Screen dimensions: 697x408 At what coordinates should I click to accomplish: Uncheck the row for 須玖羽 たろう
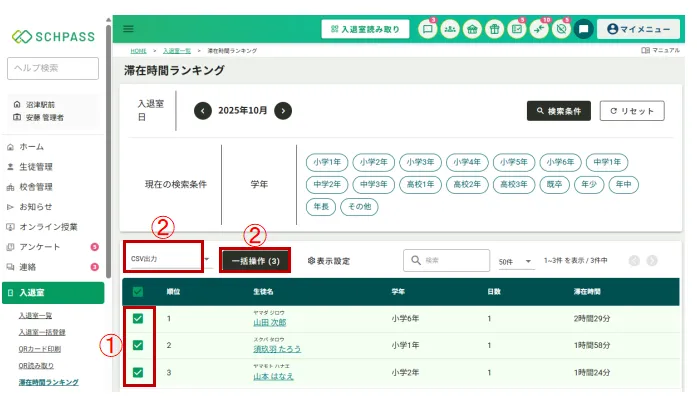pos(139,345)
